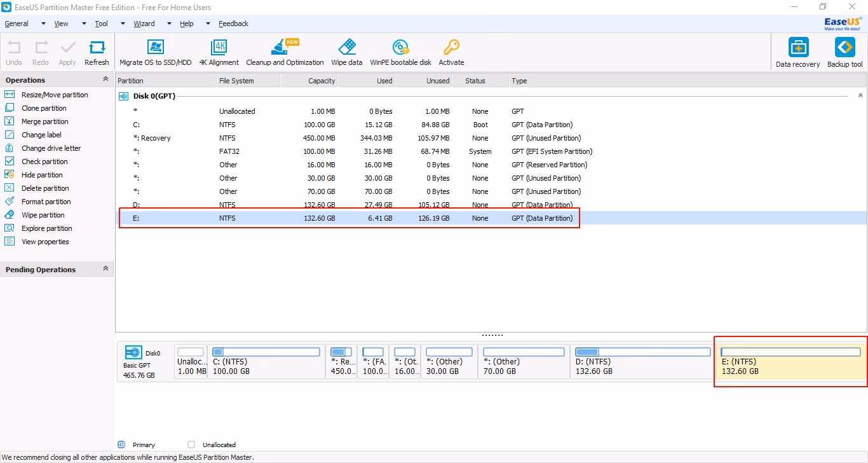Collapse the Pending Operations panel
Image resolution: width=868 pixels, height=463 pixels.
pos(105,269)
